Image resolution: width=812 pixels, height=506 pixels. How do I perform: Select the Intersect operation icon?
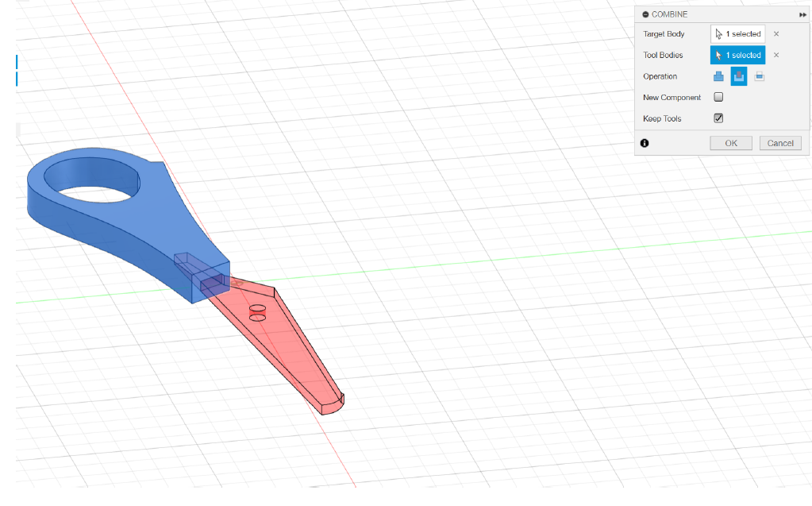(x=759, y=76)
